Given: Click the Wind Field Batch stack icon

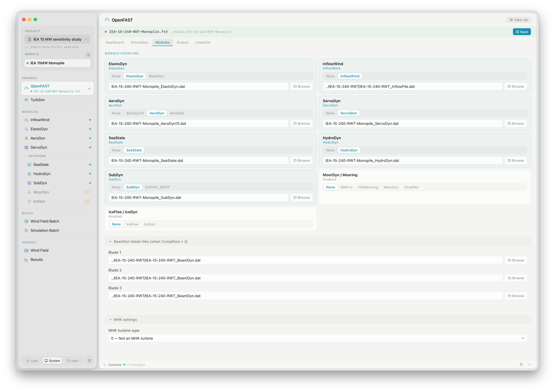Looking at the screenshot, I should coord(26,221).
